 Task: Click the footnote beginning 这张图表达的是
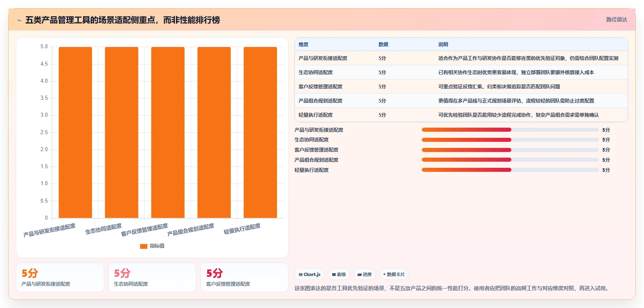click(453, 289)
